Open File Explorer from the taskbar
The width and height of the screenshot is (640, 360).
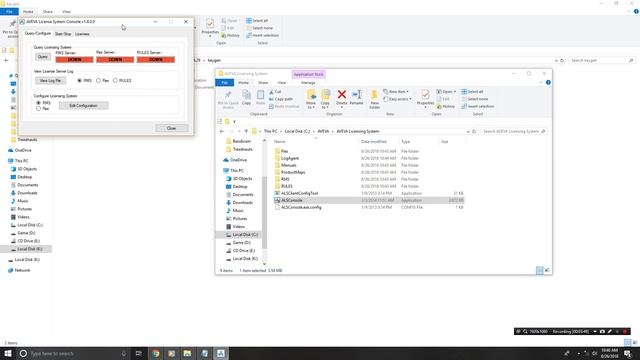point(187,353)
